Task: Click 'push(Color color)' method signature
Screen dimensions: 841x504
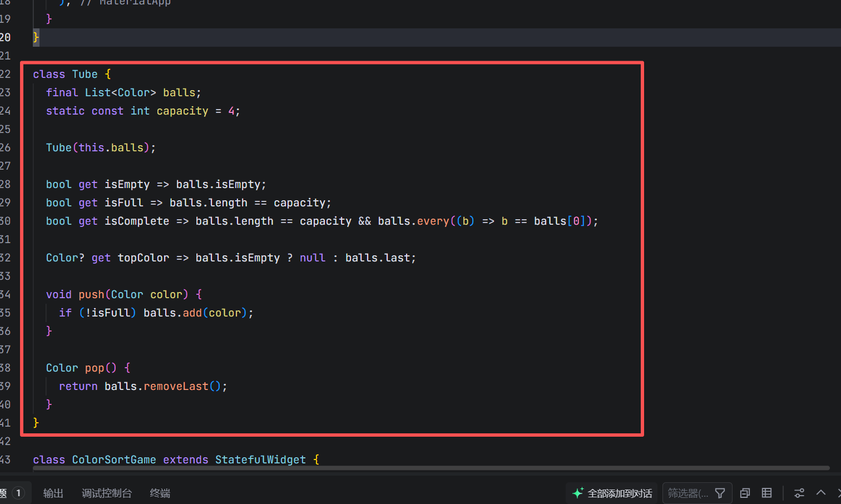Action: click(133, 294)
